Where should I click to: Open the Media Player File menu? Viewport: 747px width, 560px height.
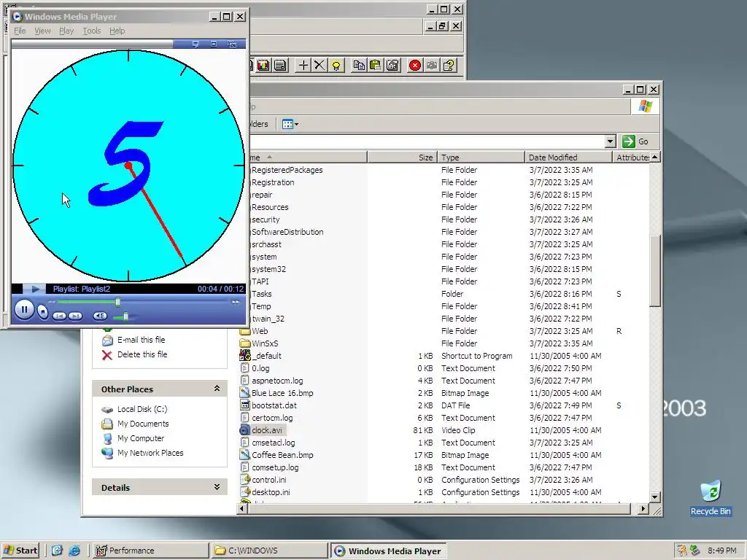tap(20, 31)
